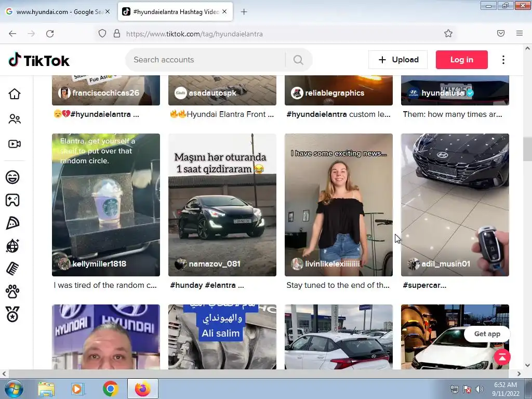Click '#hunday #elantra ...' caption
Image resolution: width=532 pixels, height=399 pixels.
207,285
